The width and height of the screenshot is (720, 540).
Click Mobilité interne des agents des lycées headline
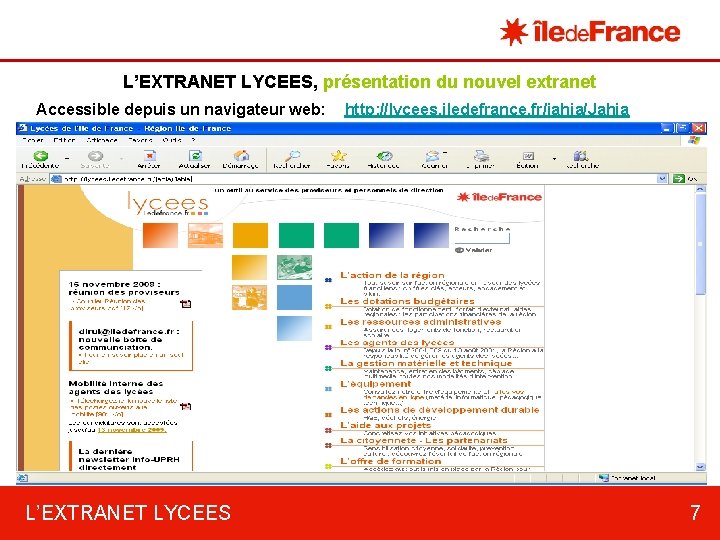pos(116,387)
